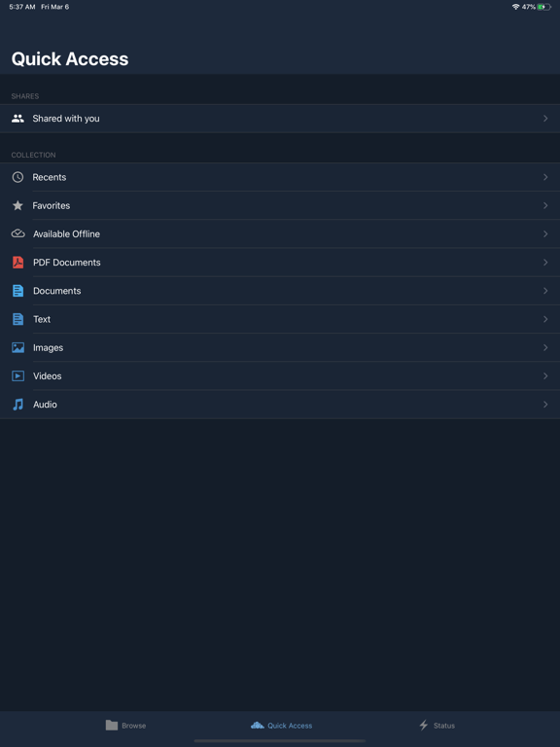Open Shared with you via its chevron
560x747 pixels.
click(545, 119)
